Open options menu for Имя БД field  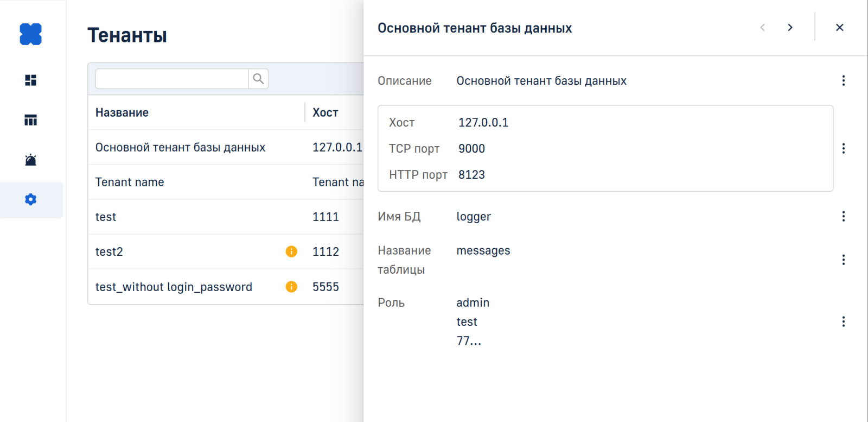(843, 216)
